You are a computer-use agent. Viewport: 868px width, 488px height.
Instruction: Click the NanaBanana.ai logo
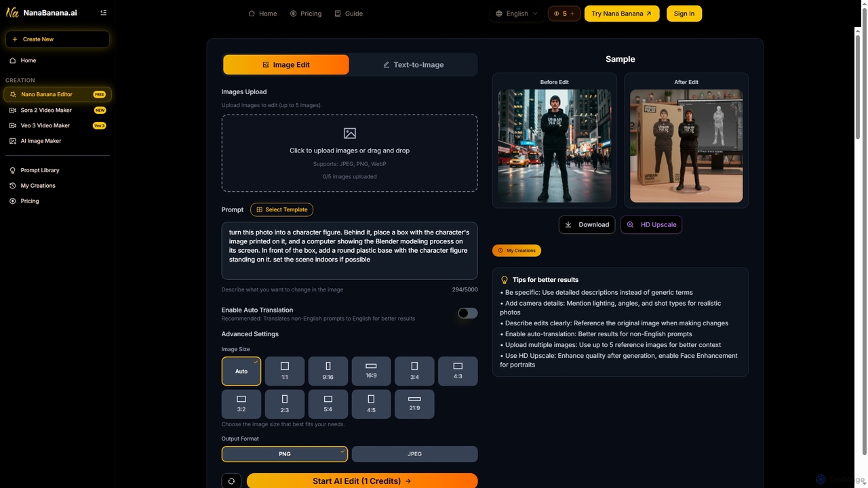tap(41, 13)
